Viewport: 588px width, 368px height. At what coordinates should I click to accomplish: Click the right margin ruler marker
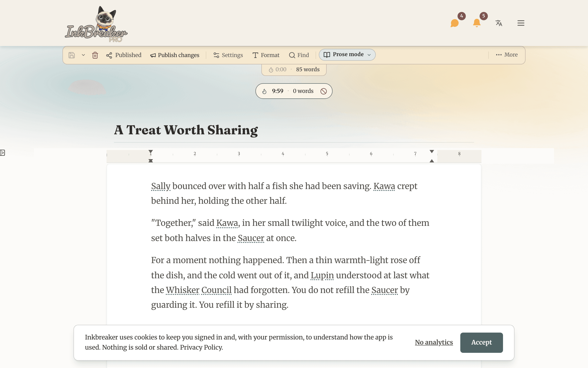[x=432, y=152]
